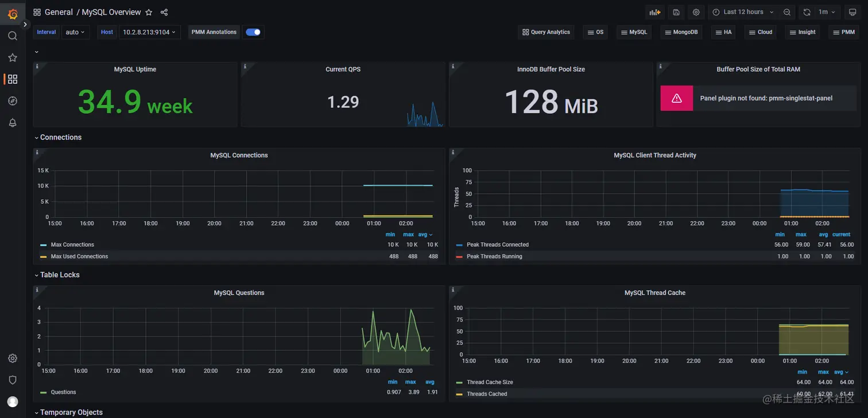This screenshot has height=418, width=868.
Task: Change Thread Cache Size color swatch
Action: (x=459, y=382)
